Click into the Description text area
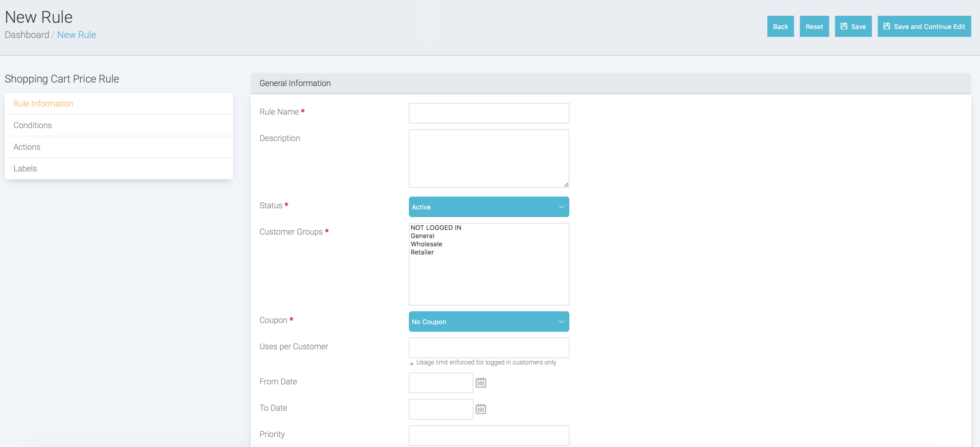 click(x=489, y=158)
